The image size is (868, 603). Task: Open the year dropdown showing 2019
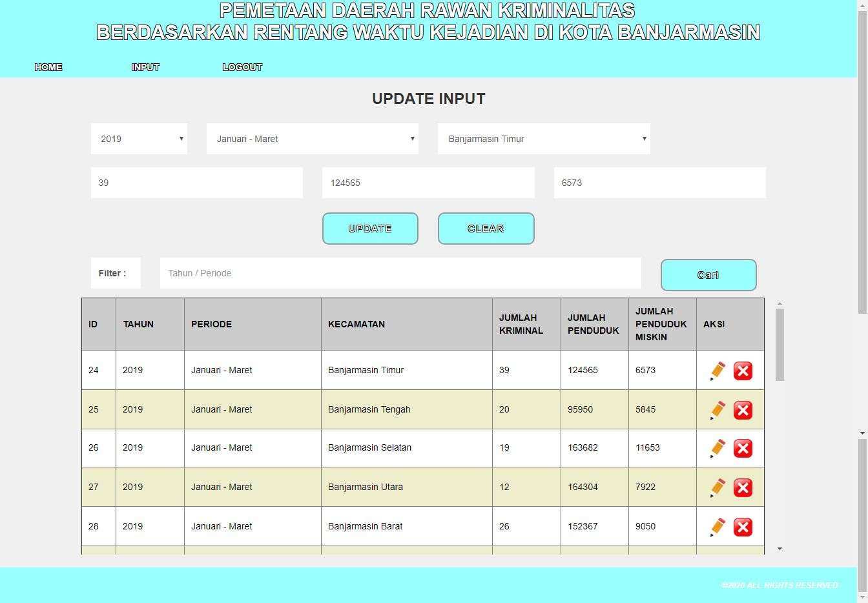pyautogui.click(x=139, y=139)
